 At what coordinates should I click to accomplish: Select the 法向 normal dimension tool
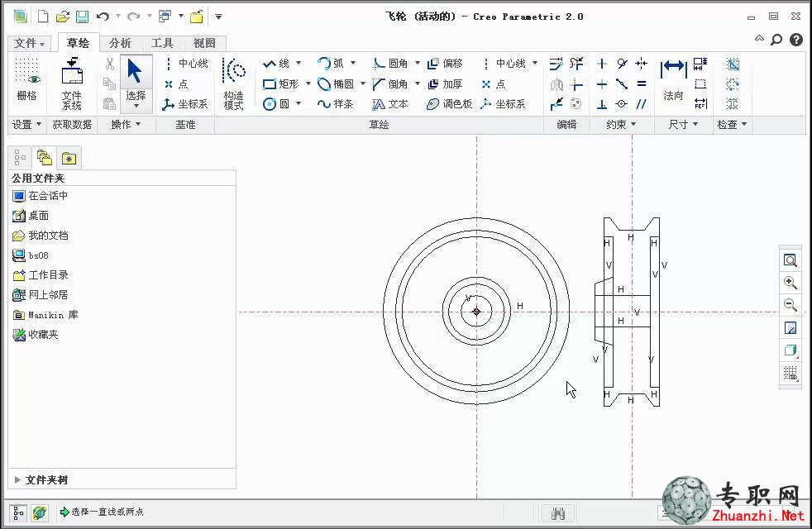click(x=673, y=80)
